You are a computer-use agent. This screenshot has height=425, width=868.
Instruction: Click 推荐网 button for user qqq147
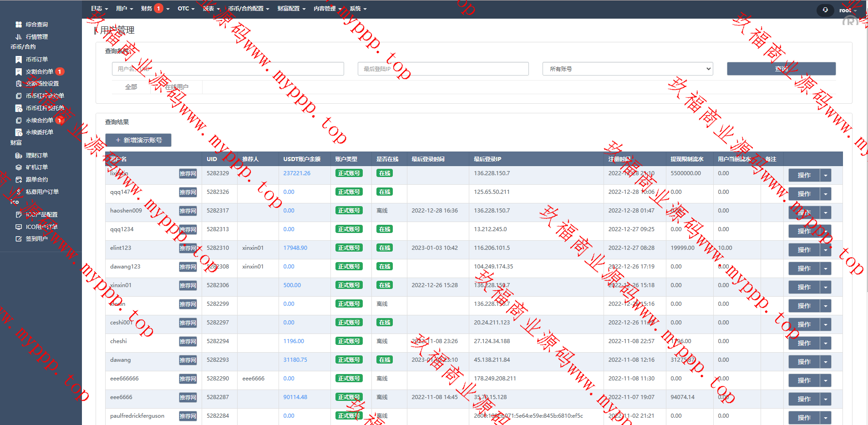click(x=188, y=192)
